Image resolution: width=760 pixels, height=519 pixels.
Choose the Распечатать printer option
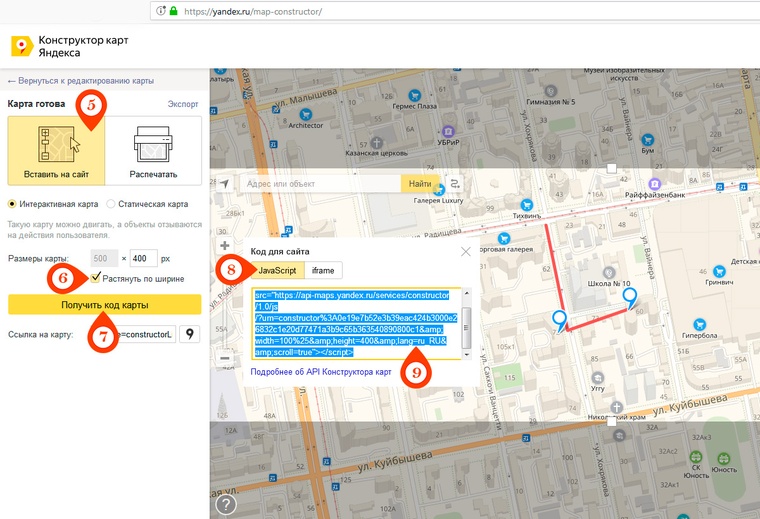(x=153, y=151)
